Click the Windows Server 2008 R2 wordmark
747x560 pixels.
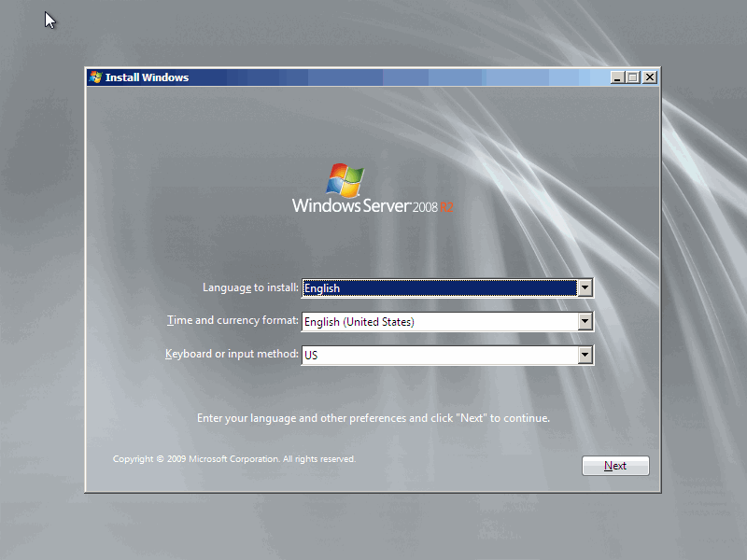pos(373,205)
